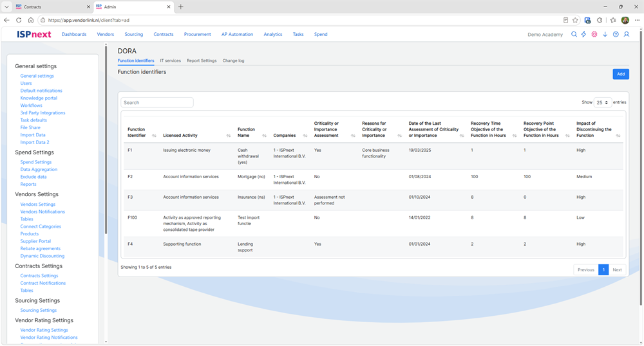This screenshot has height=346, width=644.
Task: Open the Change log tab
Action: [x=233, y=60]
